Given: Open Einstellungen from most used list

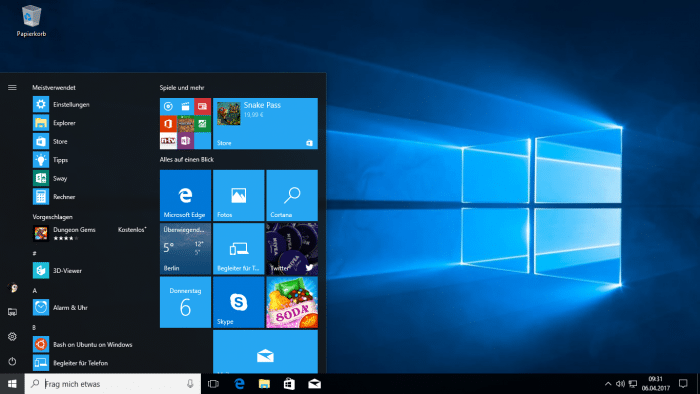Looking at the screenshot, I should click(89, 104).
